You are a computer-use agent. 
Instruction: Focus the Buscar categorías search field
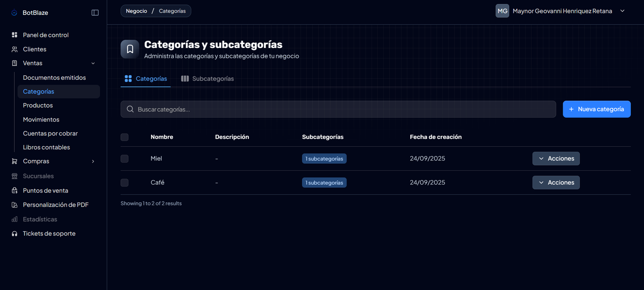coord(338,109)
